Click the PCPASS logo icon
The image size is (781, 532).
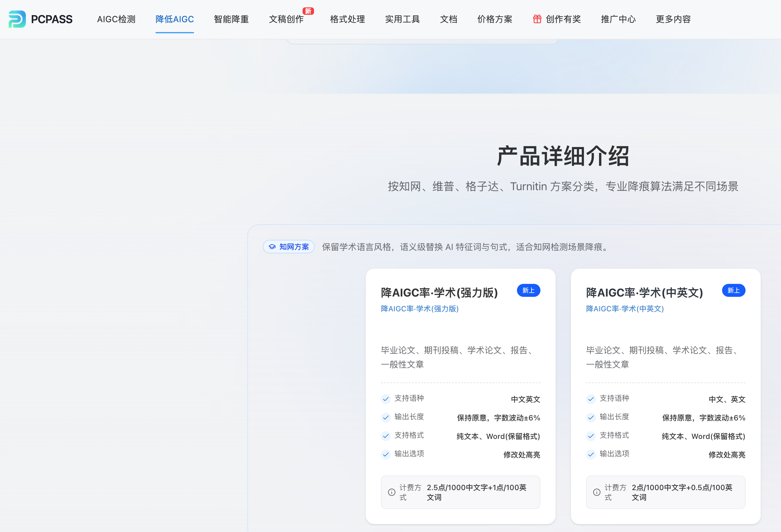(x=17, y=19)
